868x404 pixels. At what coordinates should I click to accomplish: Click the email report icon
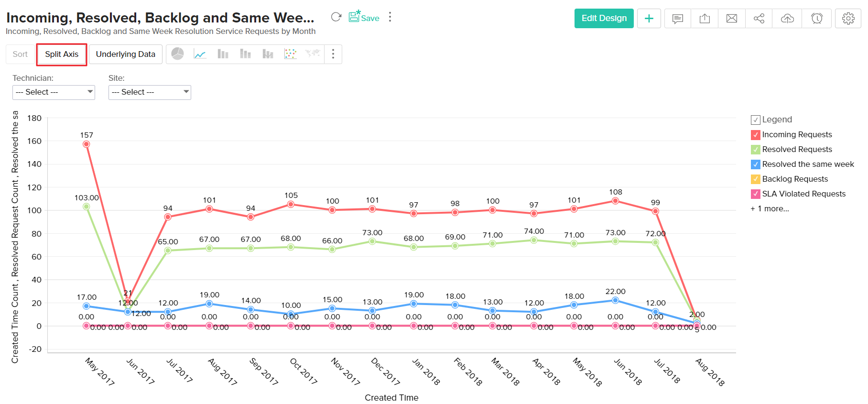[732, 18]
